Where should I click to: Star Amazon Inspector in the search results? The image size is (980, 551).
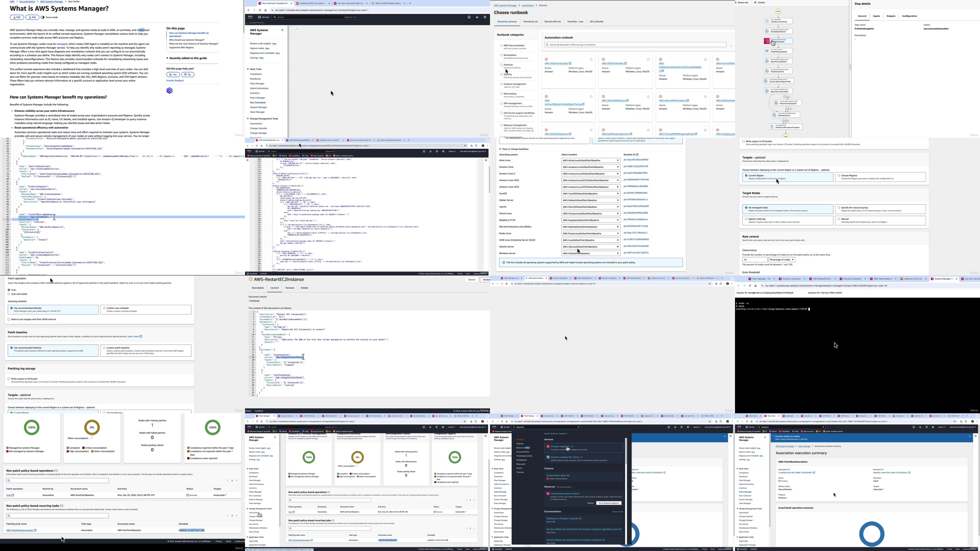tap(572, 446)
